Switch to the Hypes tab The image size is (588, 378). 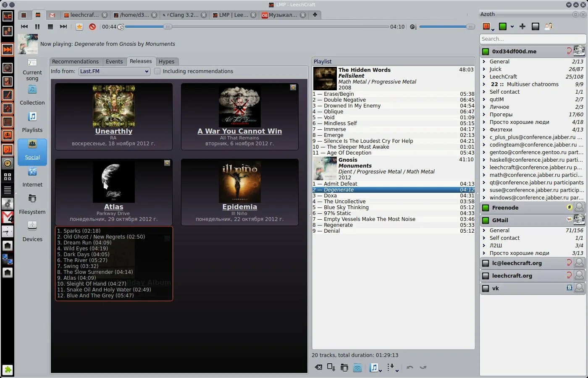[x=166, y=61]
